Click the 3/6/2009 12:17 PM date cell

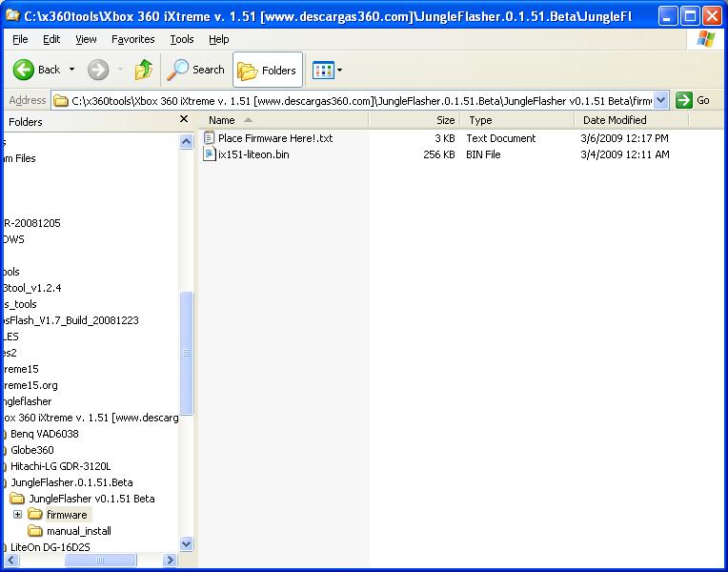click(x=624, y=138)
